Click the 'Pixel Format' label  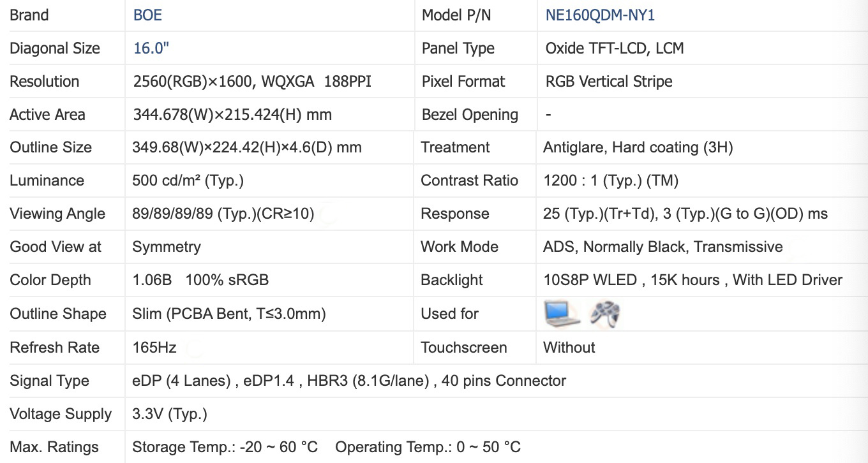click(463, 82)
